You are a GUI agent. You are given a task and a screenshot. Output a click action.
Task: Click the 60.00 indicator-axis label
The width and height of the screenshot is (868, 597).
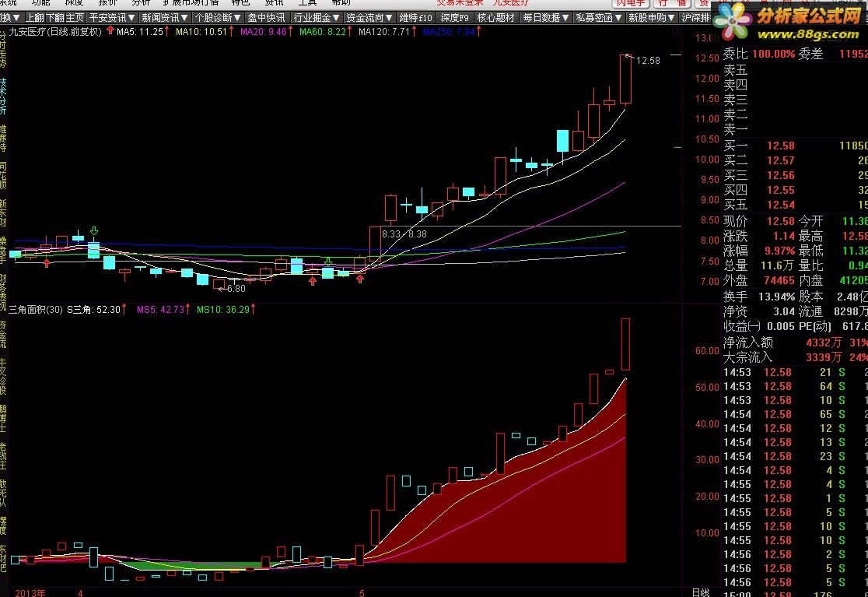pos(707,350)
